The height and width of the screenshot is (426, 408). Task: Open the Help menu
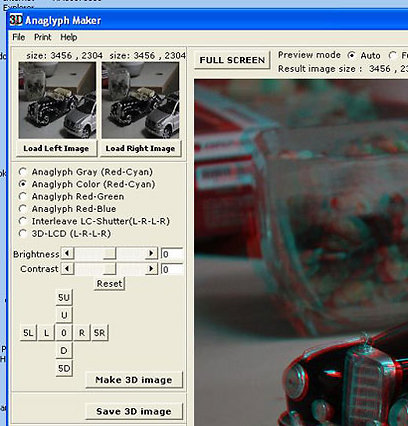[69, 37]
